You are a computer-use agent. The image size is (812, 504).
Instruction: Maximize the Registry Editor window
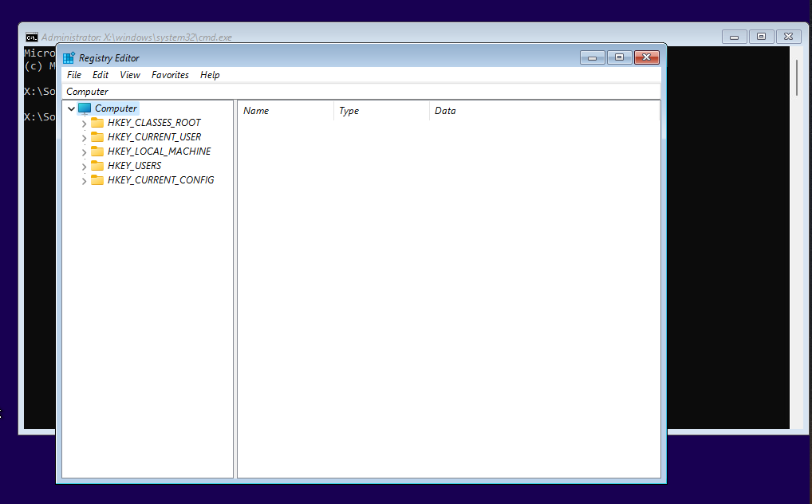pyautogui.click(x=619, y=57)
